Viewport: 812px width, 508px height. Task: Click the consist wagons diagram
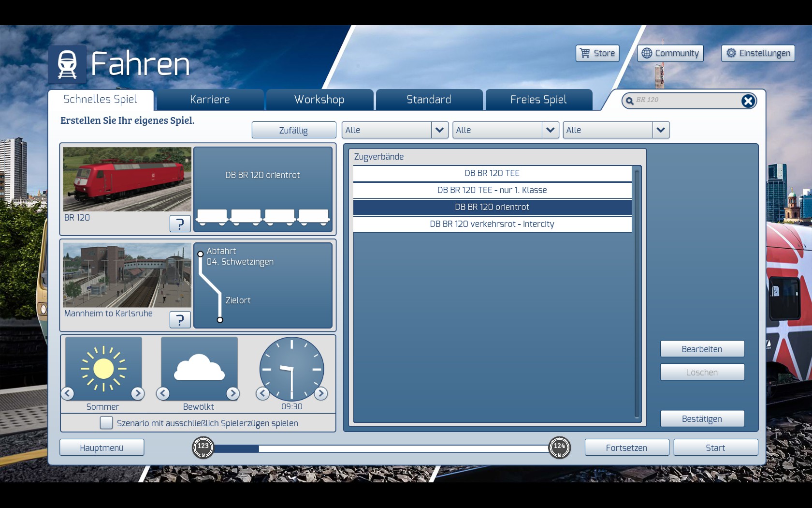pyautogui.click(x=263, y=217)
